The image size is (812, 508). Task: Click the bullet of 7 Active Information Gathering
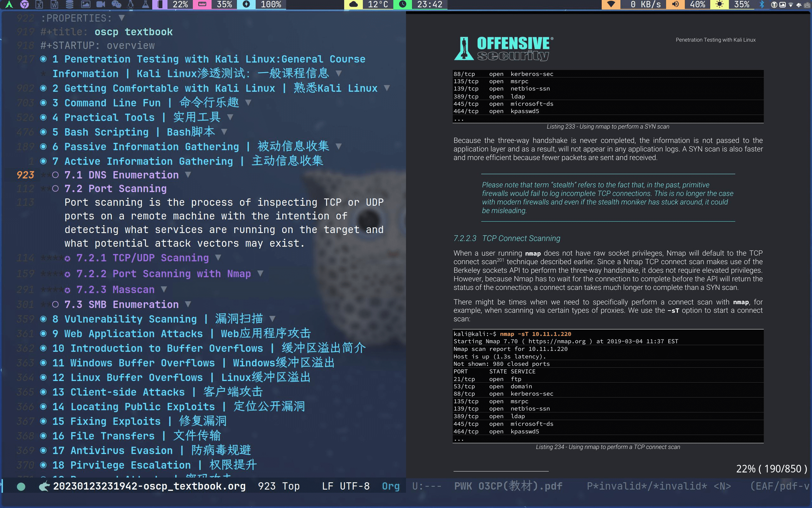(43, 161)
